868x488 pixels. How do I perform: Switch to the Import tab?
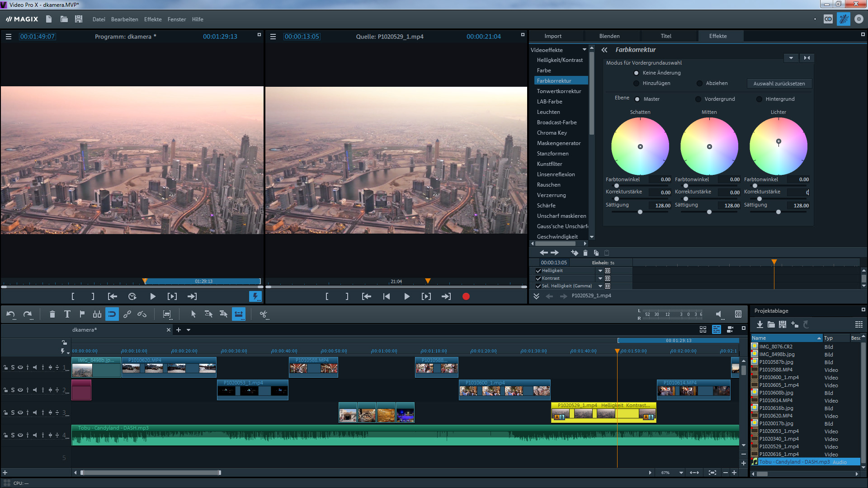coord(553,36)
